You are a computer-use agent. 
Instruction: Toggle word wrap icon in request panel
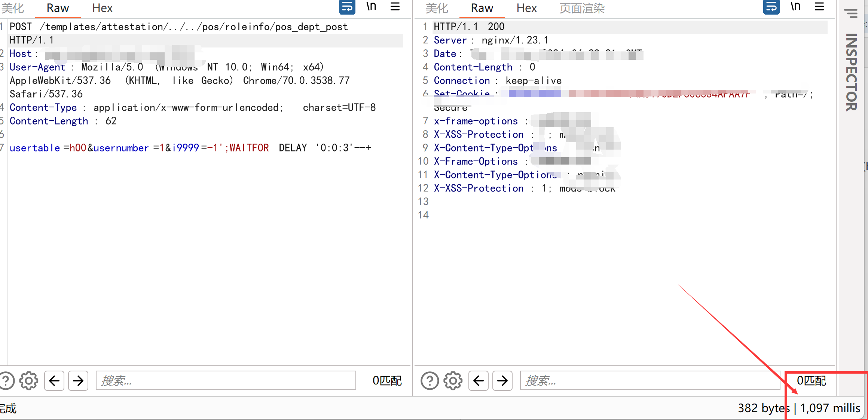tap(347, 7)
